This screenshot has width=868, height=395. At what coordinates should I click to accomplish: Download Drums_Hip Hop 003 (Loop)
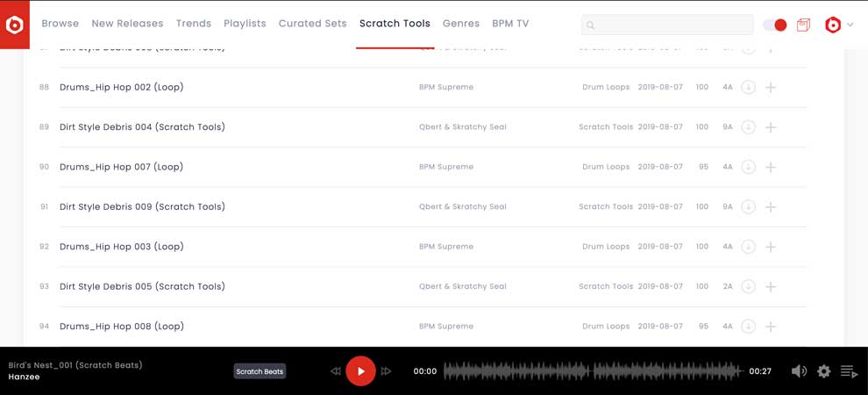(x=749, y=247)
